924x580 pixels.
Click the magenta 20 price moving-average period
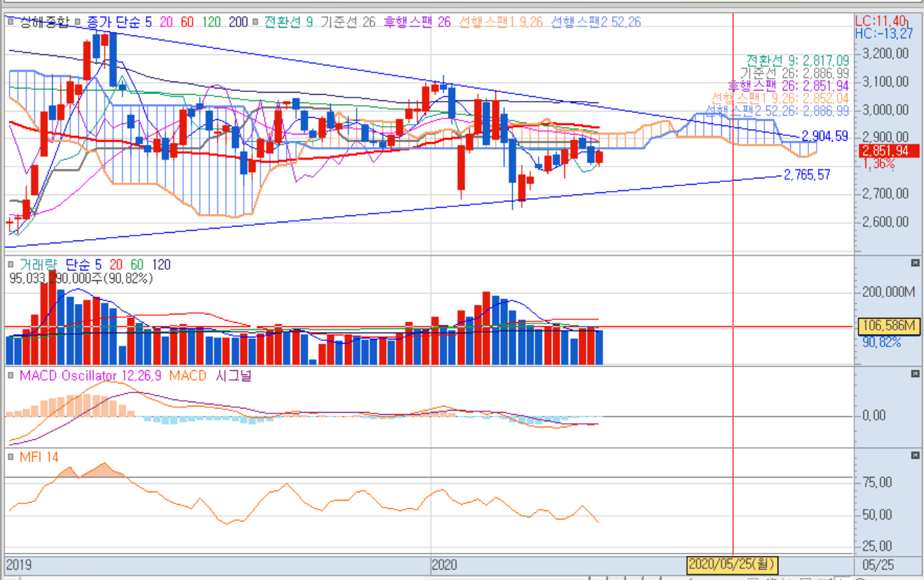pyautogui.click(x=167, y=23)
